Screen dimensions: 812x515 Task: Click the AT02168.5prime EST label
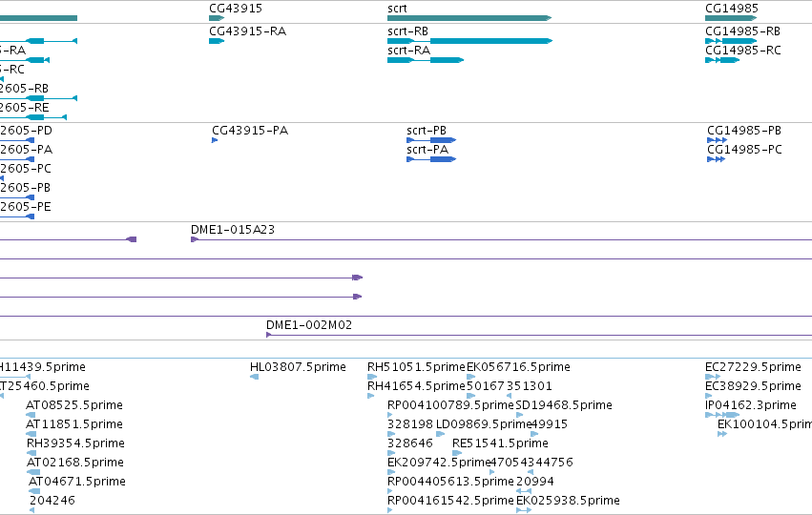75,463
